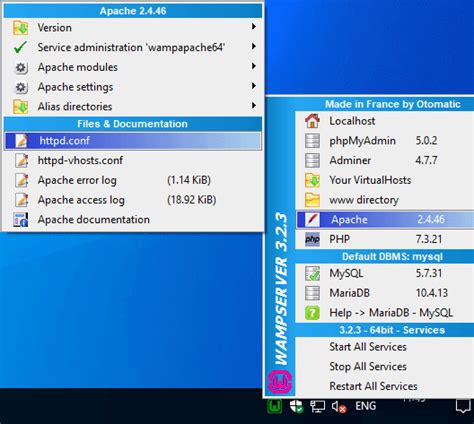Click the Localhost house icon
Screen dimensions: 474x424
click(312, 121)
